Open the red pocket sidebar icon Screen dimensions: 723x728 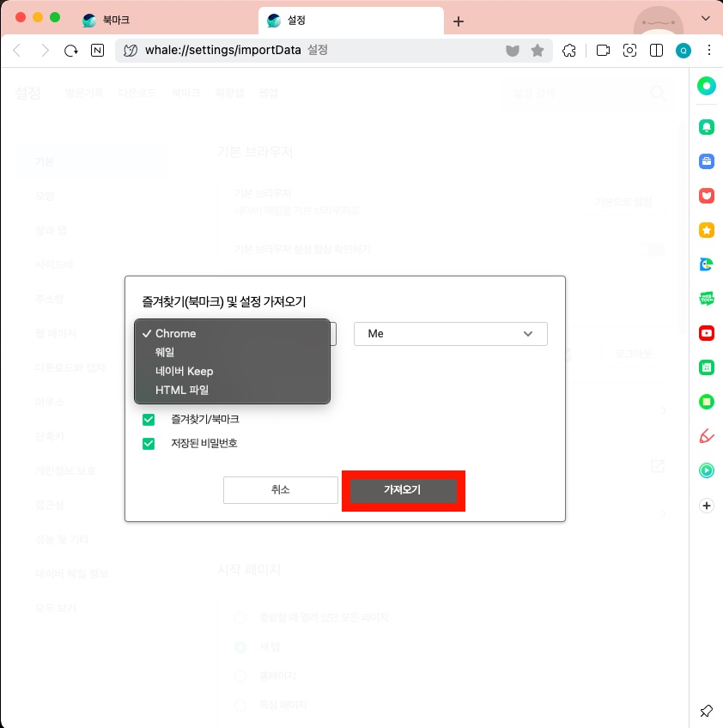click(x=707, y=196)
